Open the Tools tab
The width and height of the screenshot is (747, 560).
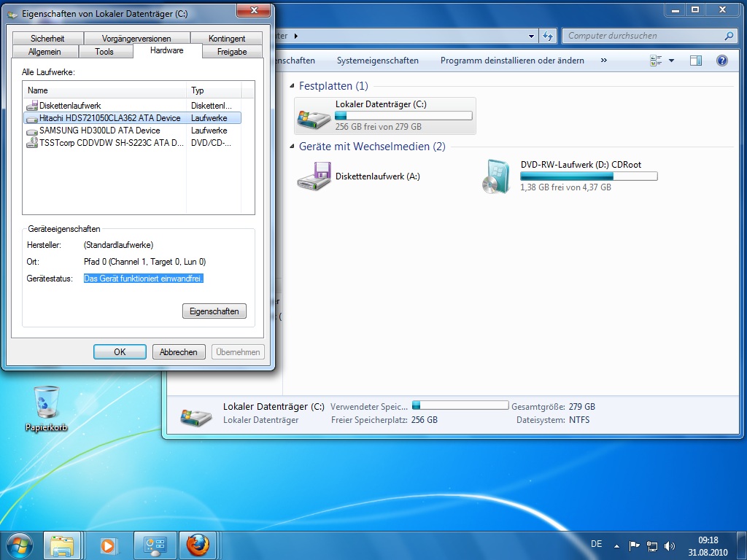104,52
